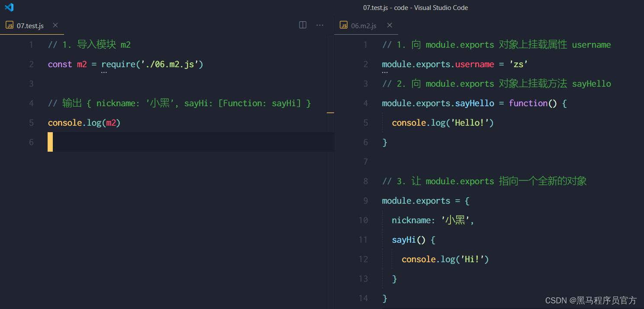Click comment '// 3. 让 module.exports 指向一个全新的对象'
Screen dimensions: 644x309
[x=484, y=181]
